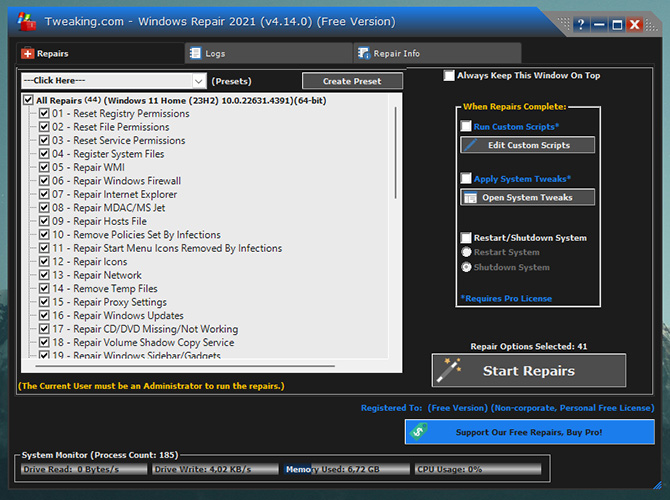Select row 04 - Register System Files
670x500 pixels.
click(x=108, y=154)
